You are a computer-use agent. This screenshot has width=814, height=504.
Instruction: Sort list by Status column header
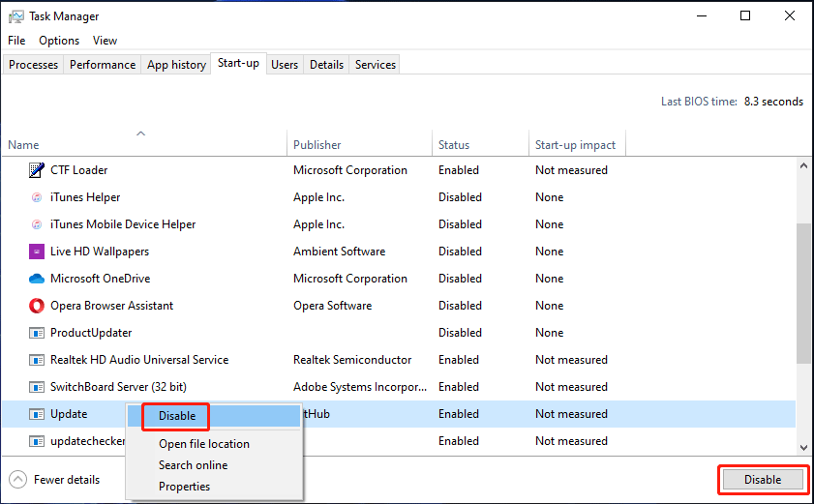[454, 145]
